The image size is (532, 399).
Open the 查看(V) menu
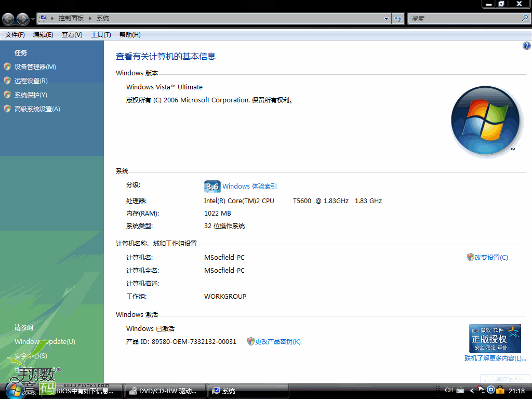(x=72, y=35)
